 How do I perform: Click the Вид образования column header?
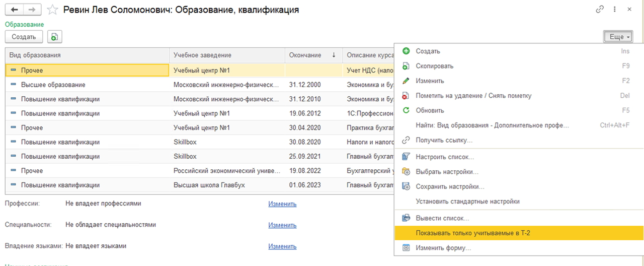tap(87, 55)
